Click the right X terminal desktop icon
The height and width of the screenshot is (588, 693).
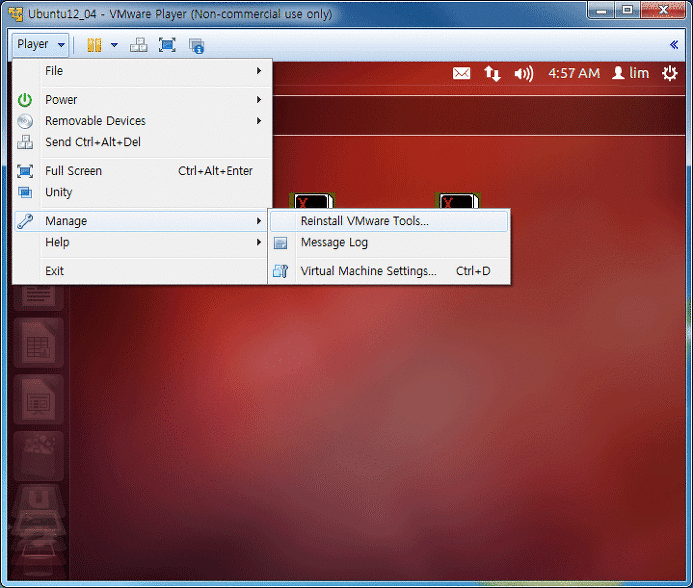(x=457, y=201)
